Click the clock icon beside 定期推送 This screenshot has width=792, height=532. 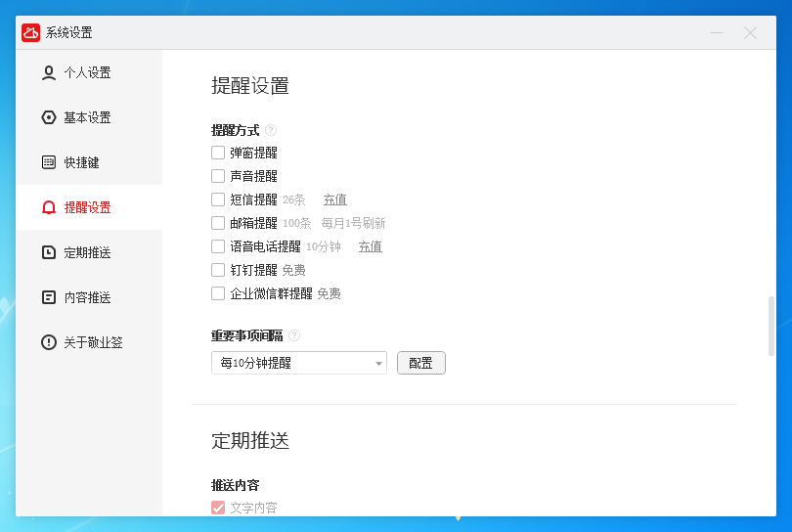click(x=49, y=252)
